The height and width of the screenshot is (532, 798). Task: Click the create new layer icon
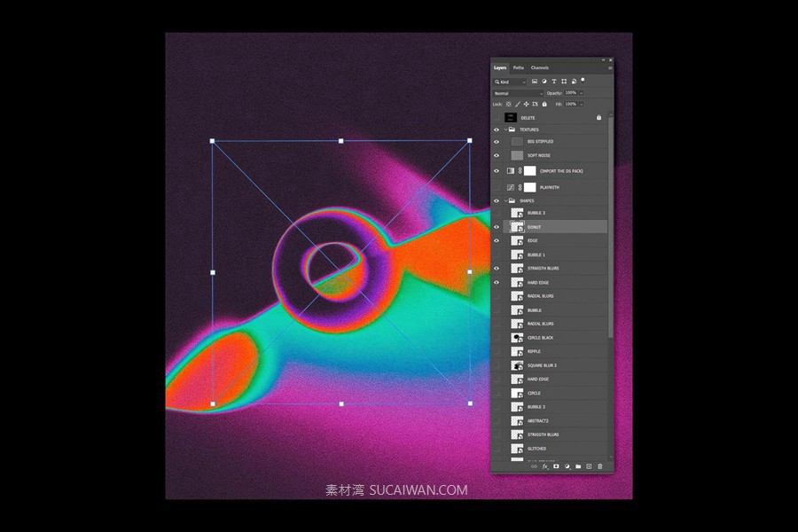(589, 466)
